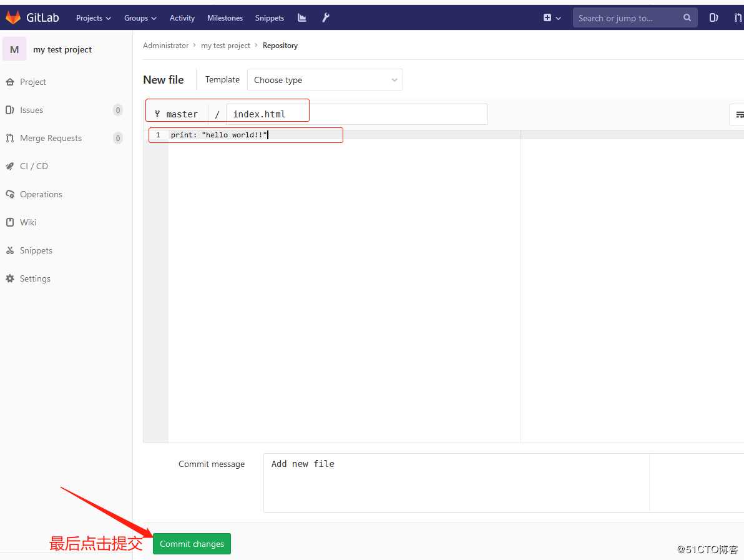
Task: Open the Choose type template dropdown
Action: pos(325,80)
